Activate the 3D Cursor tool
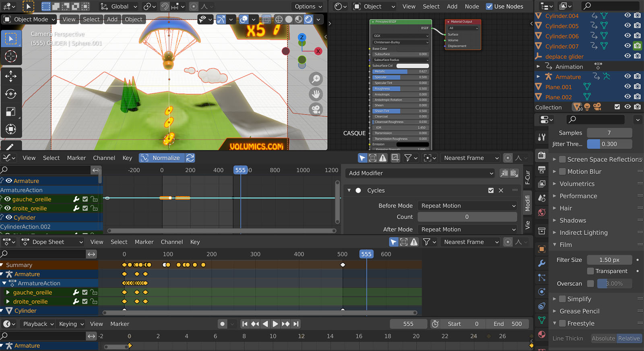Viewport: 644px width, 351px height. [x=11, y=56]
